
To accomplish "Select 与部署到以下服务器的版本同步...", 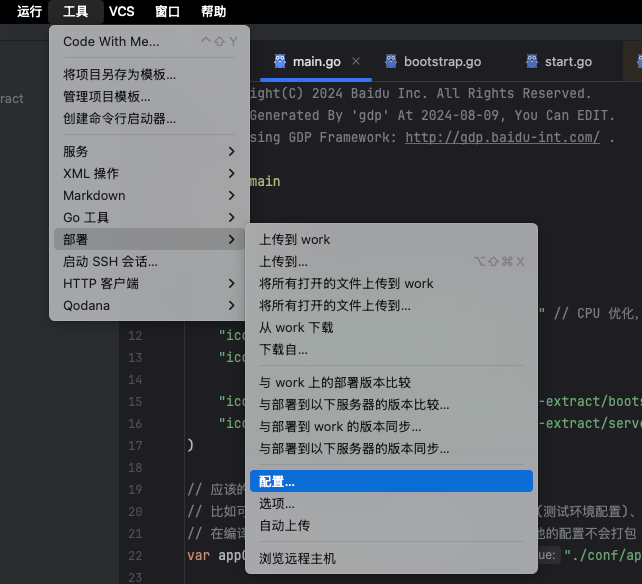I will coord(391,449).
